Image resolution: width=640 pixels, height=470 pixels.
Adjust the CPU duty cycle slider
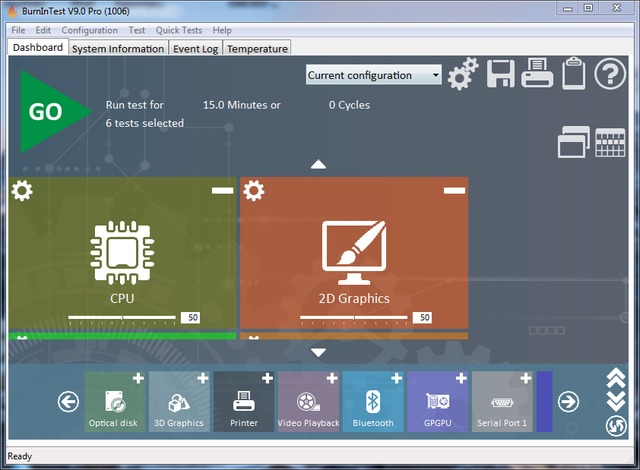[122, 318]
